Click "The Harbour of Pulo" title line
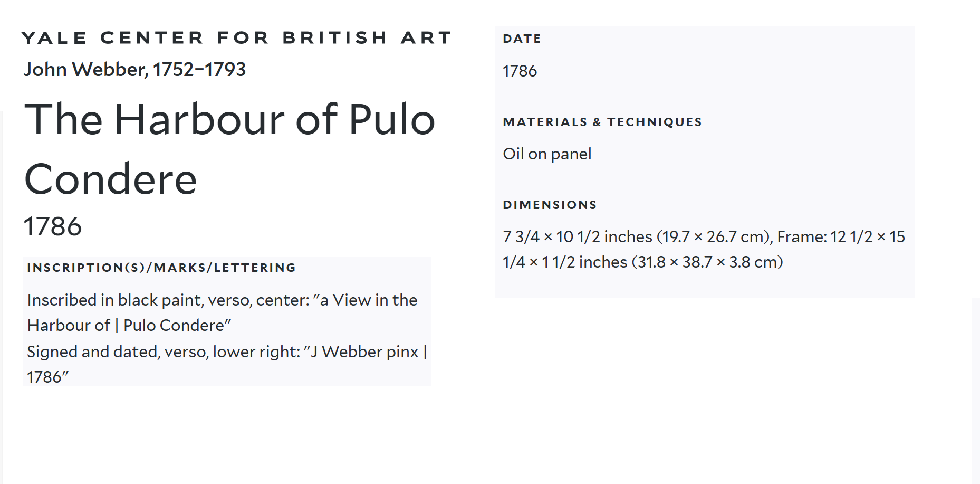The width and height of the screenshot is (980, 484). click(x=229, y=119)
